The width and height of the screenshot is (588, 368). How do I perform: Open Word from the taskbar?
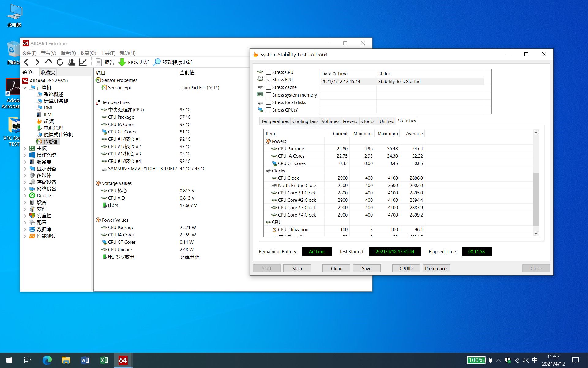(x=85, y=360)
